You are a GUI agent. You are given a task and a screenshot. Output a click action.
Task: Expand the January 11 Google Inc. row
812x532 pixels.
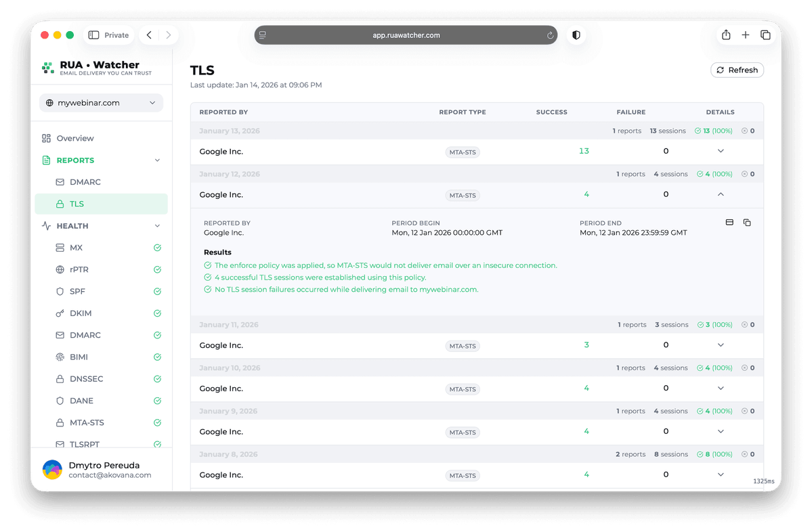pos(721,345)
